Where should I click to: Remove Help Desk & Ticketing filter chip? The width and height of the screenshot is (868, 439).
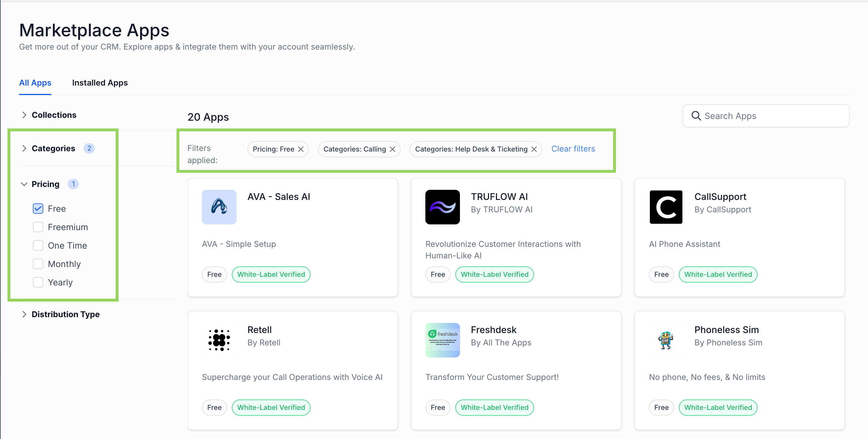[534, 149]
